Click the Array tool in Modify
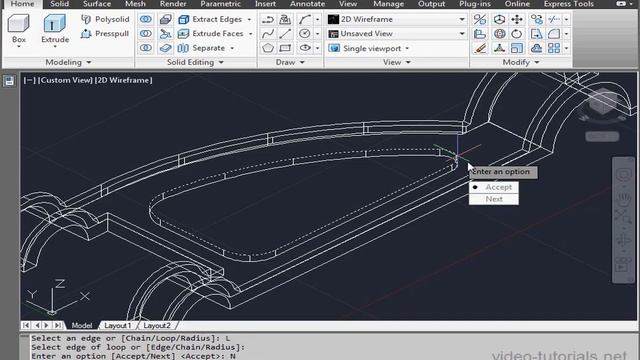 click(554, 48)
